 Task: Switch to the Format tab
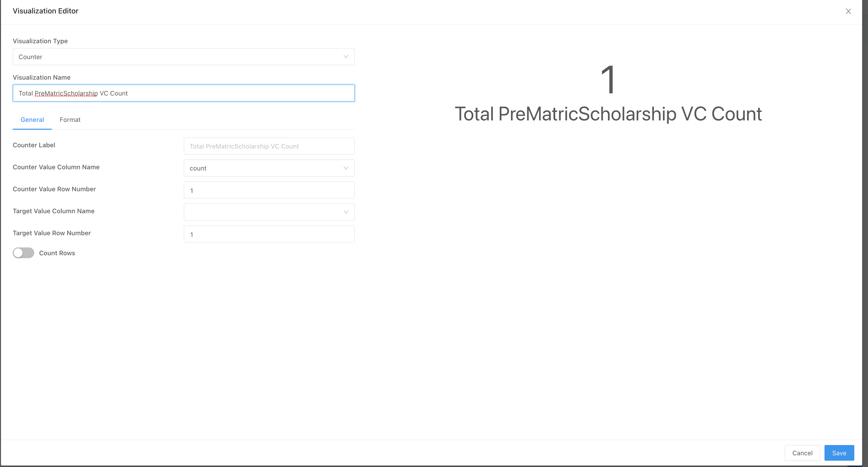pyautogui.click(x=70, y=120)
